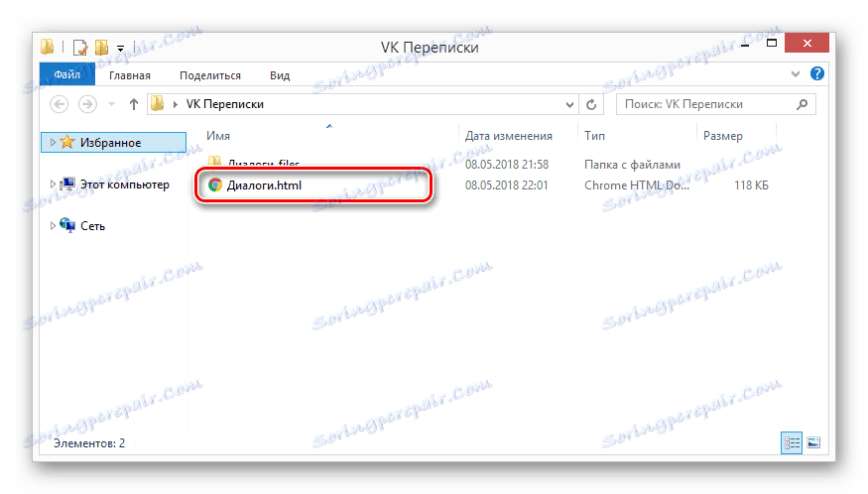The height and width of the screenshot is (494, 868).
Task: Refresh the VK Переписки folder view
Action: pos(591,104)
